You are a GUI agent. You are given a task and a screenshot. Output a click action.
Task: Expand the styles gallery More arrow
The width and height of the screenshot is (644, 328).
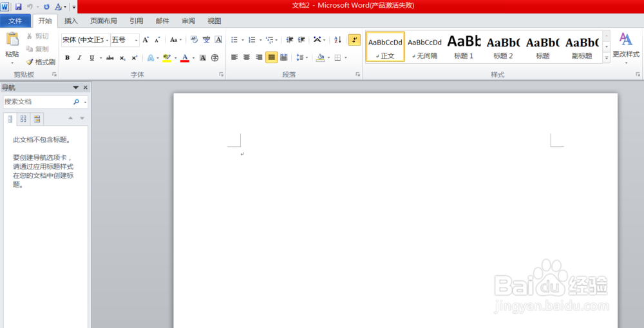[x=607, y=58]
